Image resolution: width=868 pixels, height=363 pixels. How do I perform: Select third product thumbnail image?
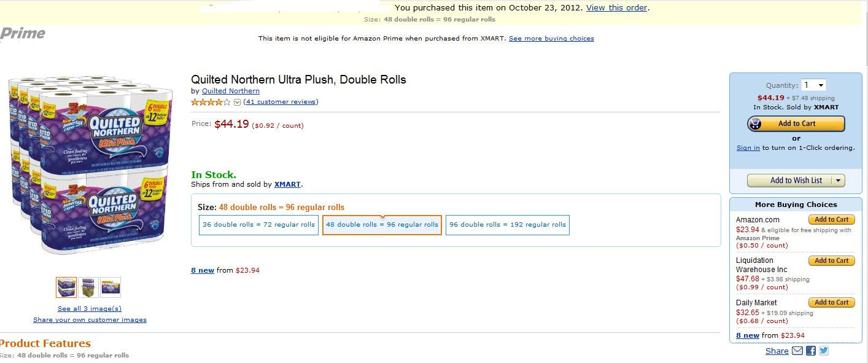tap(110, 287)
